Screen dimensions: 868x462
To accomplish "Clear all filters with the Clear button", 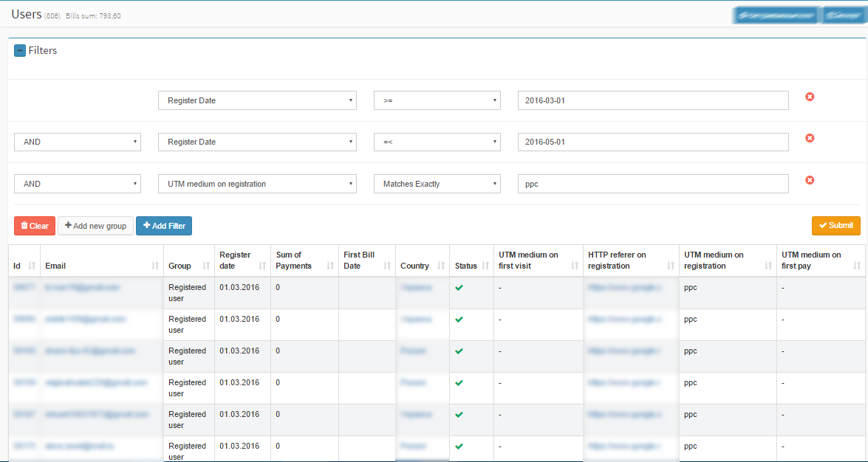I will point(35,226).
